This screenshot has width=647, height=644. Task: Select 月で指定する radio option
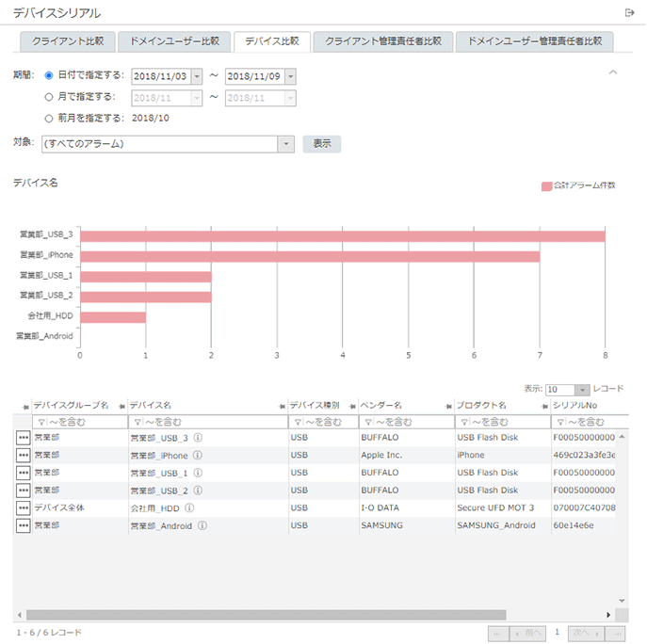point(49,96)
